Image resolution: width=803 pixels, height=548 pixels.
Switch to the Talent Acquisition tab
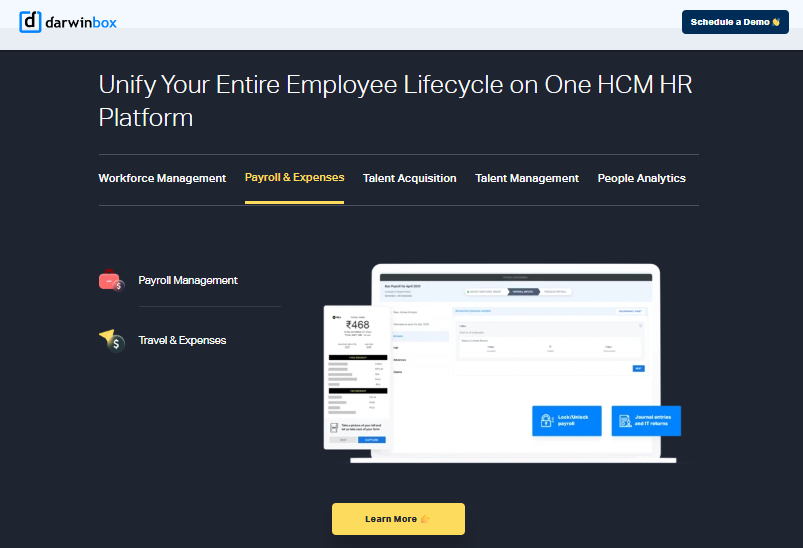pos(410,178)
